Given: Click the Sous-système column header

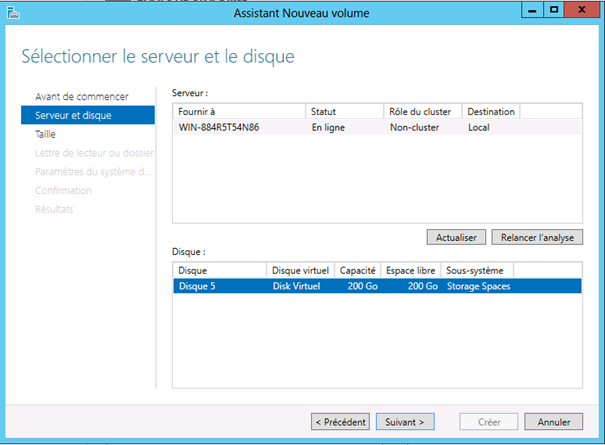Looking at the screenshot, I should click(478, 270).
